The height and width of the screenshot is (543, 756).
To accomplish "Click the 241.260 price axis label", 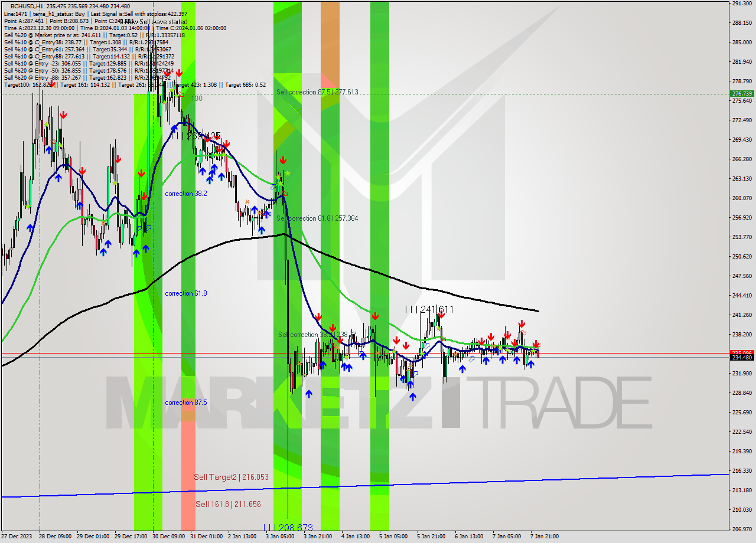I will [x=742, y=315].
